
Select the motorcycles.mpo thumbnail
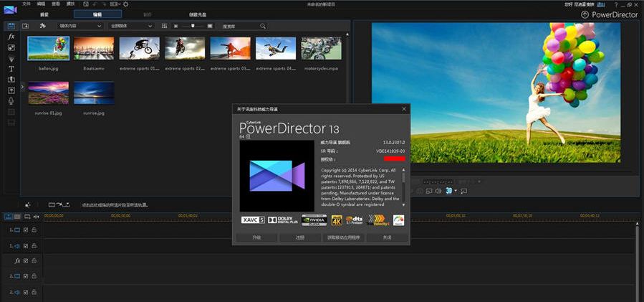tap(321, 49)
